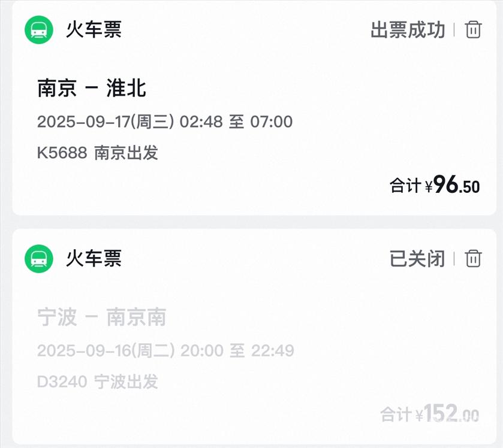Select the 淮北 destination station name
Screen dimensions: 503x448
point(126,88)
